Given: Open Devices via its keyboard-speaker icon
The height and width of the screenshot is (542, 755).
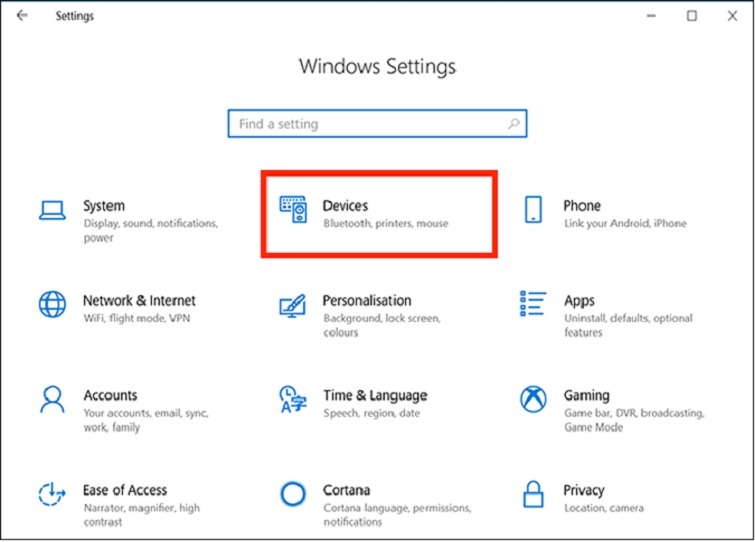Looking at the screenshot, I should 292,210.
